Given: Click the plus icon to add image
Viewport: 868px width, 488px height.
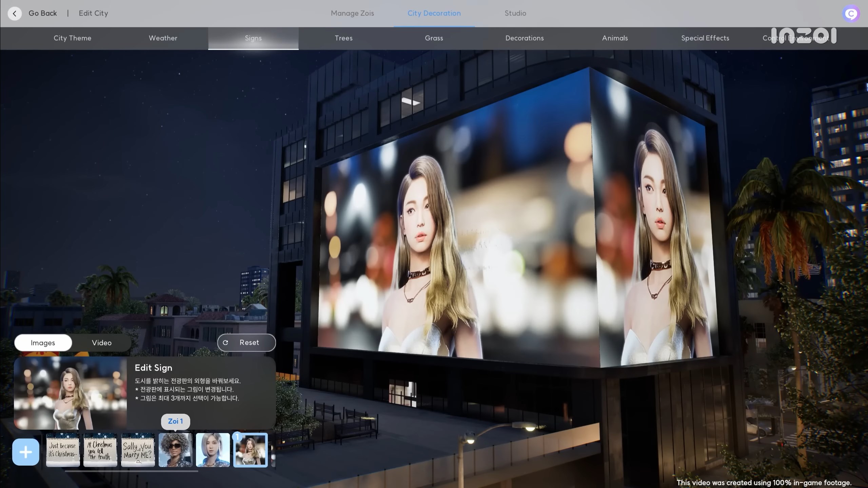Looking at the screenshot, I should tap(26, 452).
